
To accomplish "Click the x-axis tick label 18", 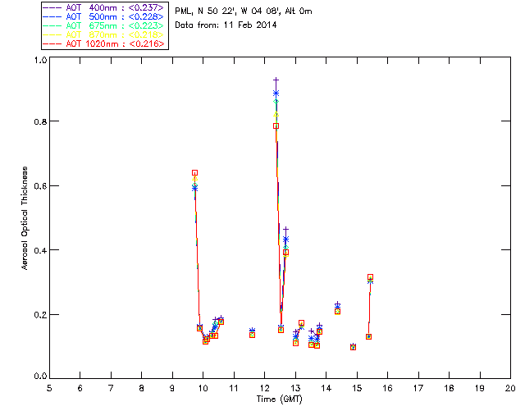I will (x=450, y=388).
